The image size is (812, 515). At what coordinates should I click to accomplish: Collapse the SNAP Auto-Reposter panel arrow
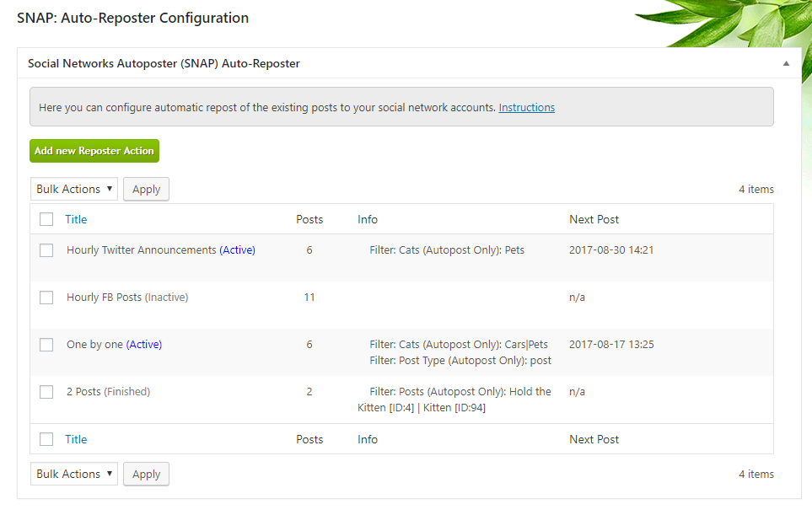[x=786, y=63]
